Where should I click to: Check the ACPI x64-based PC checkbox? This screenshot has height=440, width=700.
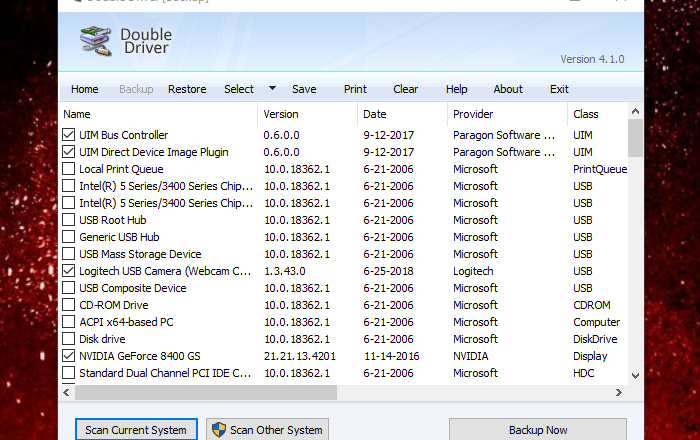point(68,321)
